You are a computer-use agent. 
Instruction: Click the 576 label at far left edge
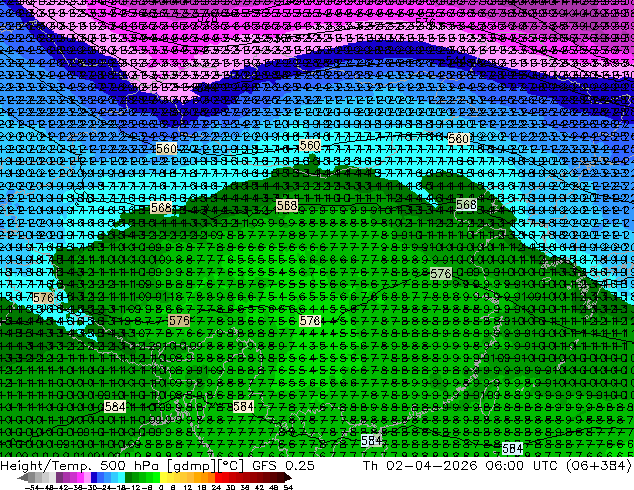(43, 298)
